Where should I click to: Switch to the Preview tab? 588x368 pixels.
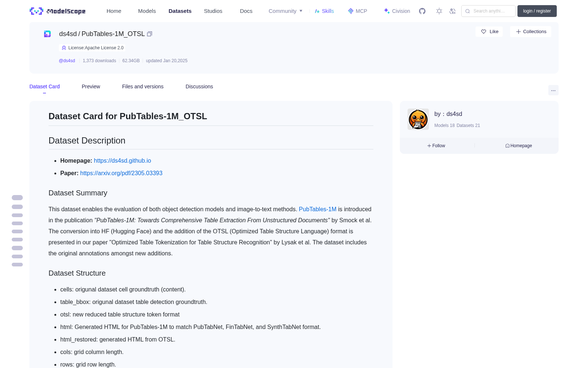point(91,86)
